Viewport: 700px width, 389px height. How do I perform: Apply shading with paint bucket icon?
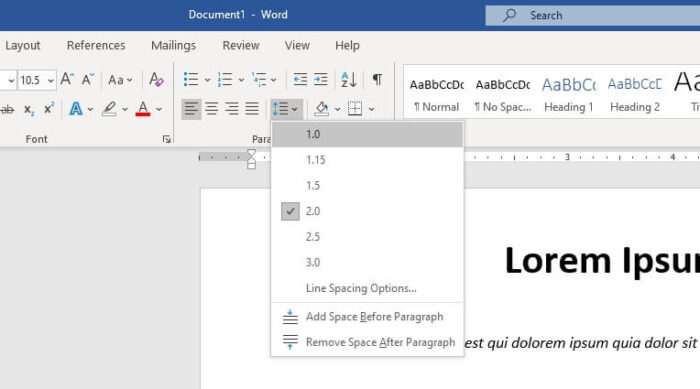tap(321, 109)
